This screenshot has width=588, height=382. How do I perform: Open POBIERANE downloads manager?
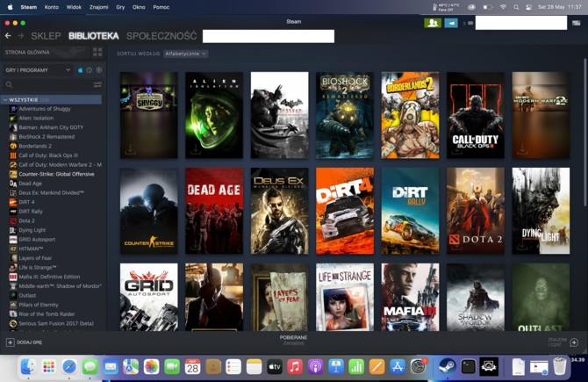point(293,340)
